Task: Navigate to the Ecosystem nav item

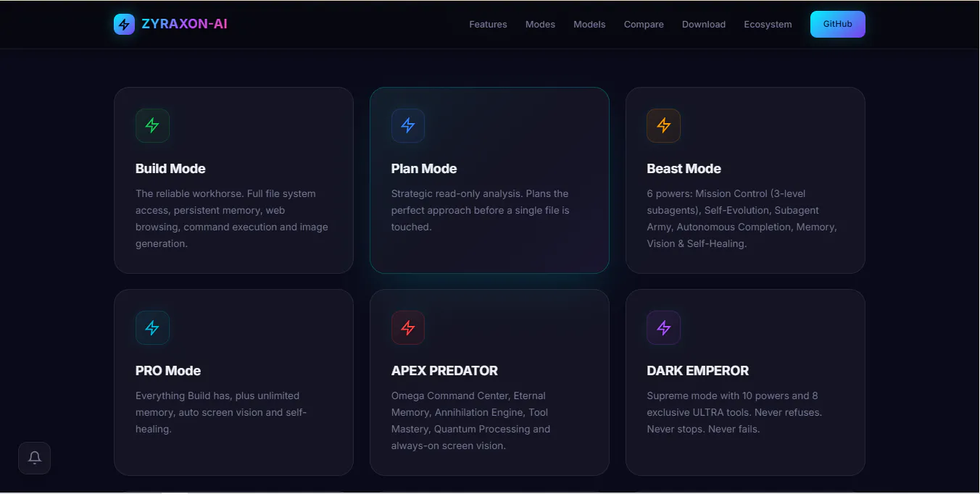Action: [x=768, y=24]
